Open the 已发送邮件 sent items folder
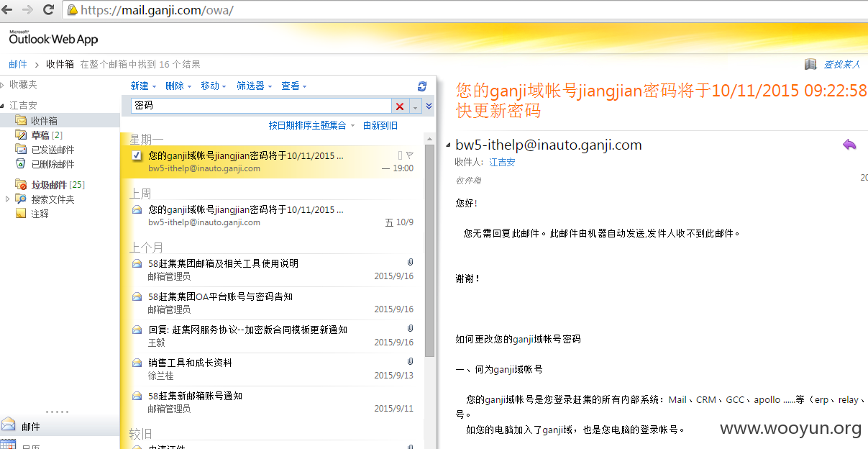868x449 pixels. click(52, 150)
